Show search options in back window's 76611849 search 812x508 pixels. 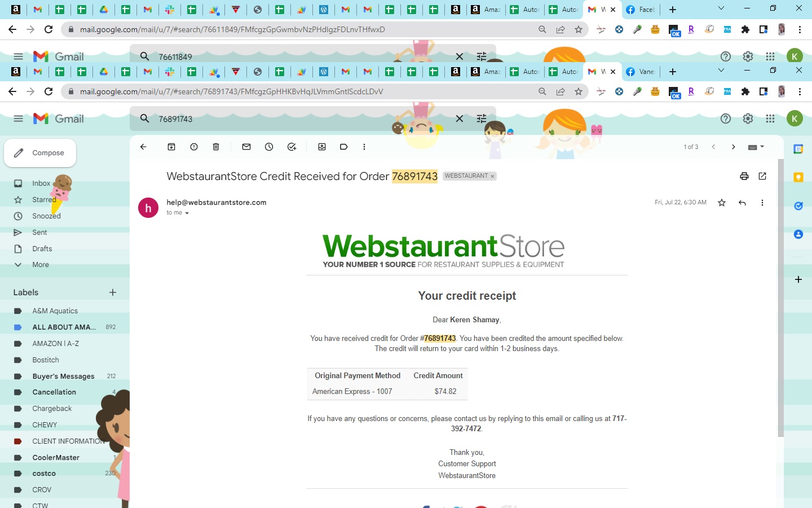pyautogui.click(x=482, y=56)
